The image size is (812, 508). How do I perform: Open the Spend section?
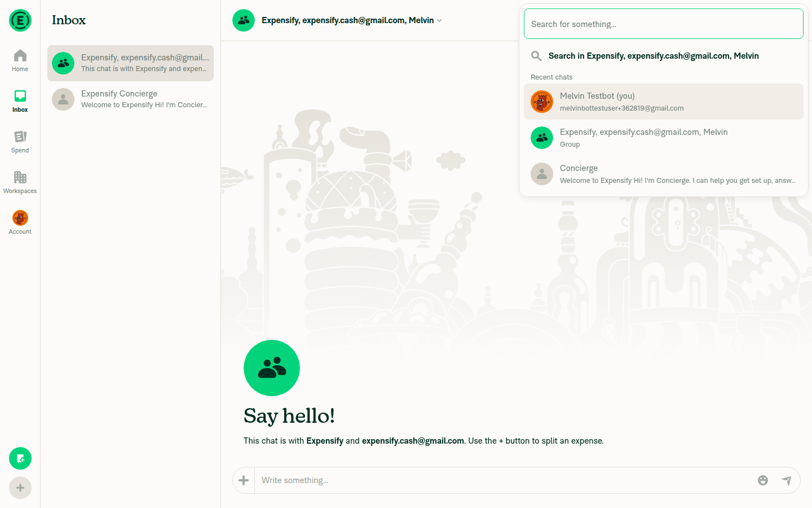[20, 142]
